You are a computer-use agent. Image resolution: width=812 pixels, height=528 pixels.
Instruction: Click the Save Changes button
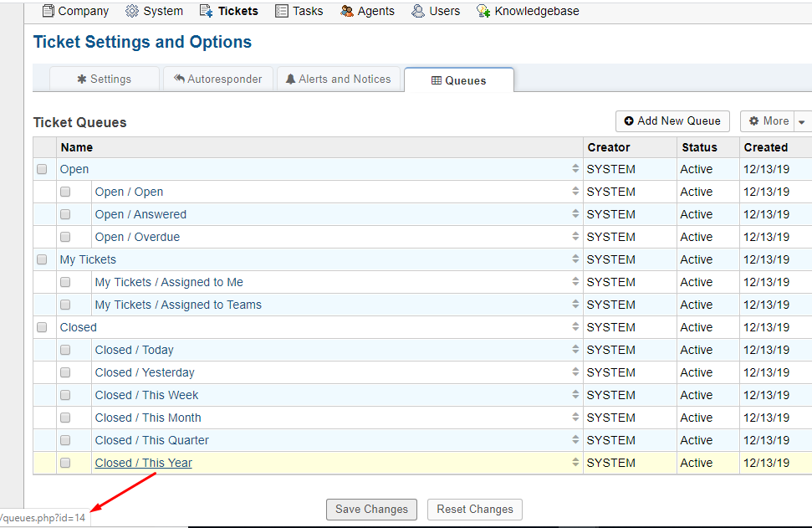tap(372, 510)
